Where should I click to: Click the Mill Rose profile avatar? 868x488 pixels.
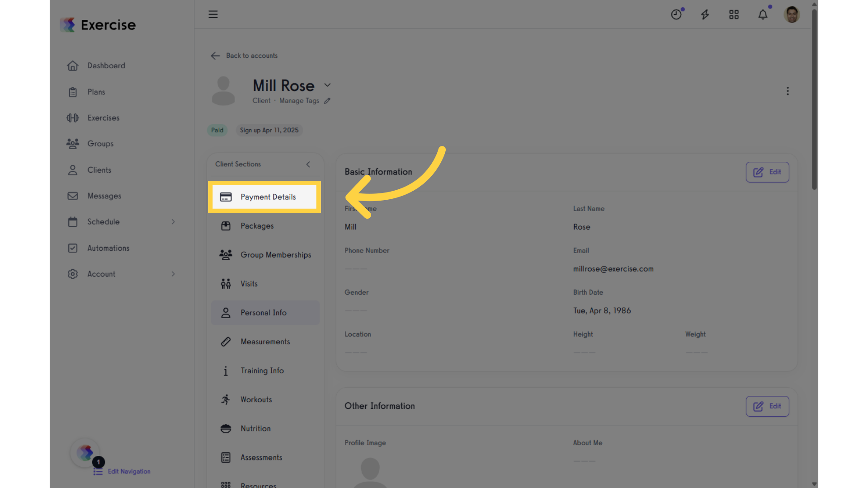click(223, 91)
